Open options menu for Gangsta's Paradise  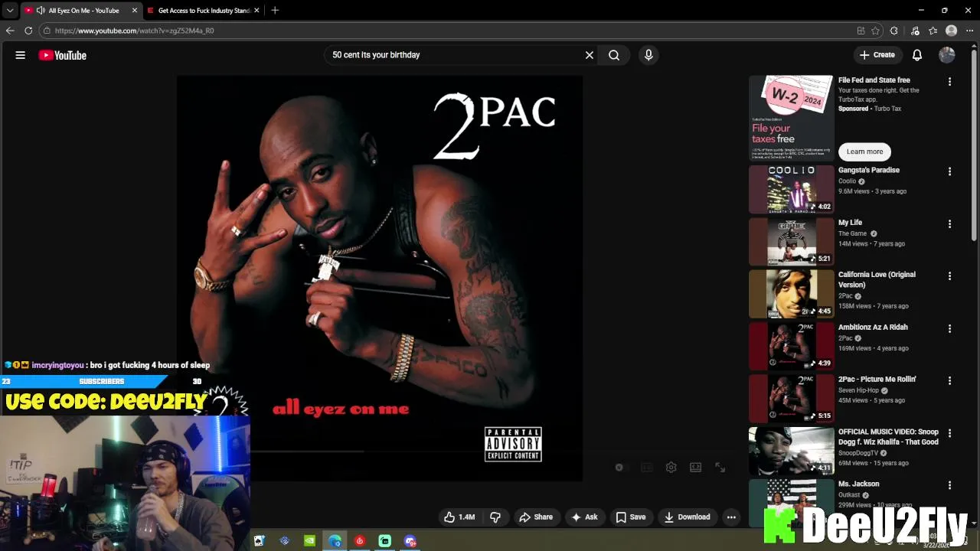tap(949, 171)
